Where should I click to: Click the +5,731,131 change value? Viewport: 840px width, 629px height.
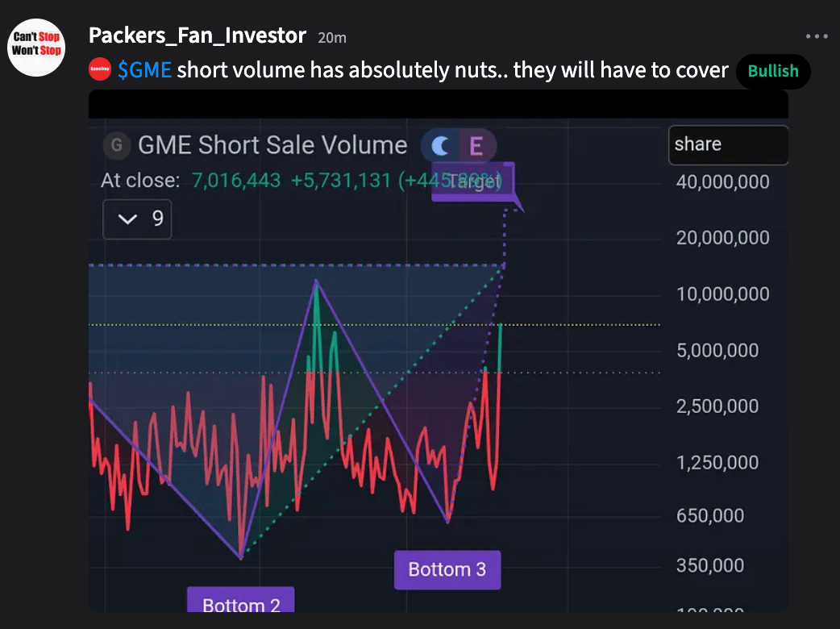click(341, 181)
